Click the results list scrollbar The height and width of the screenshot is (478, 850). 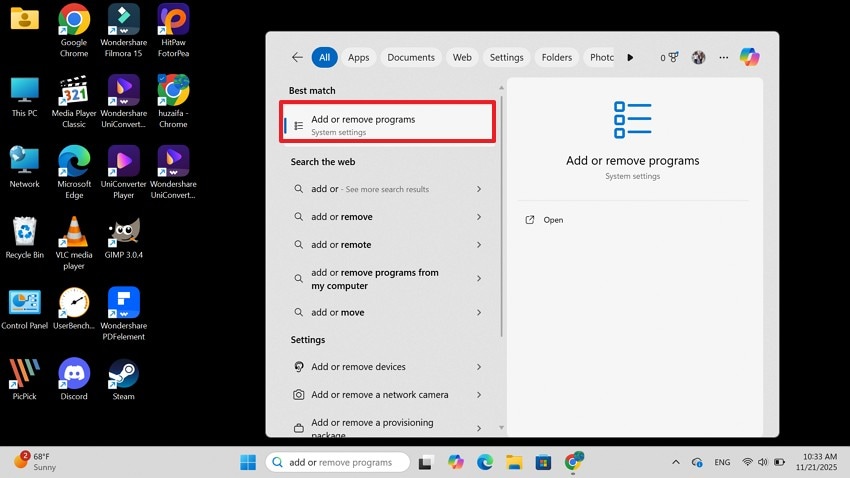click(x=501, y=215)
